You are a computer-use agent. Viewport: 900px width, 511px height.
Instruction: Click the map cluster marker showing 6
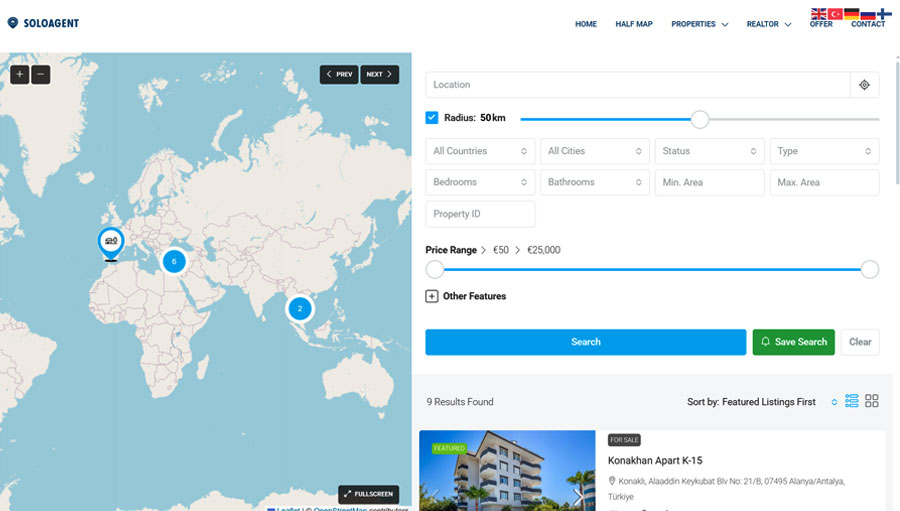point(174,261)
